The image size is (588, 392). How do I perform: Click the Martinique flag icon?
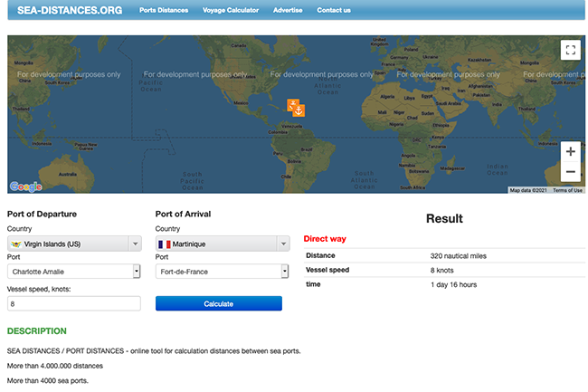pos(166,244)
